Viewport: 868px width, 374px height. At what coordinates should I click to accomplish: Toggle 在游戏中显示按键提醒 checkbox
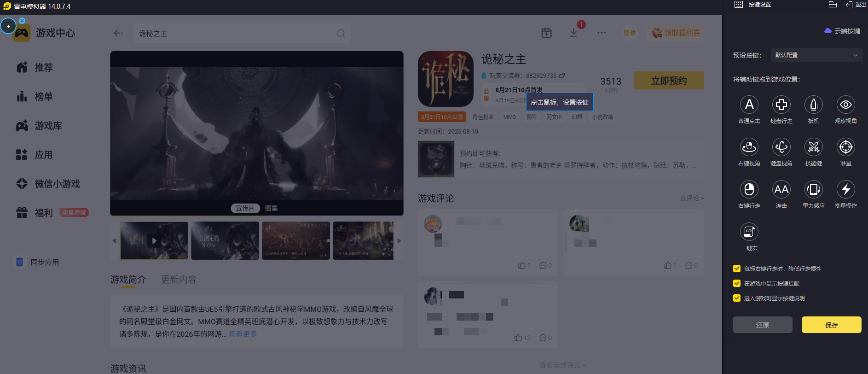(737, 283)
